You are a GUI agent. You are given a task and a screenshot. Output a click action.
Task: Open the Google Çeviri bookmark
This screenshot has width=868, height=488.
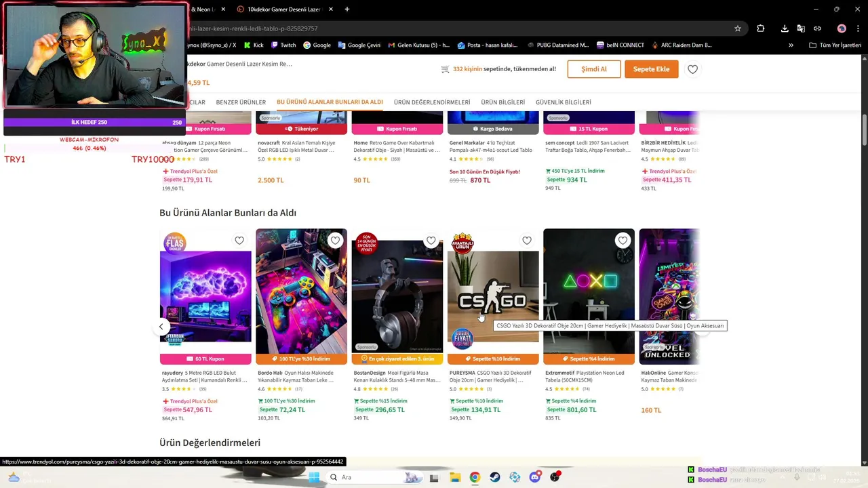pos(359,45)
